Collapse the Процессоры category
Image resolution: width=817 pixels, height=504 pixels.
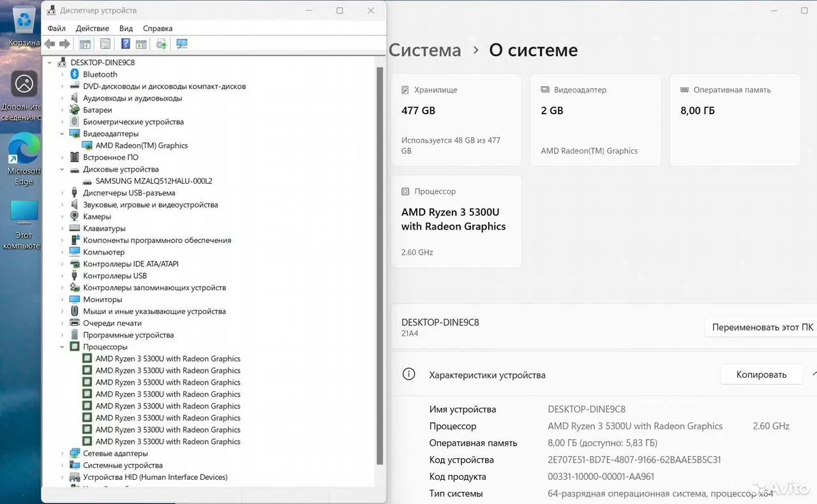click(x=62, y=347)
